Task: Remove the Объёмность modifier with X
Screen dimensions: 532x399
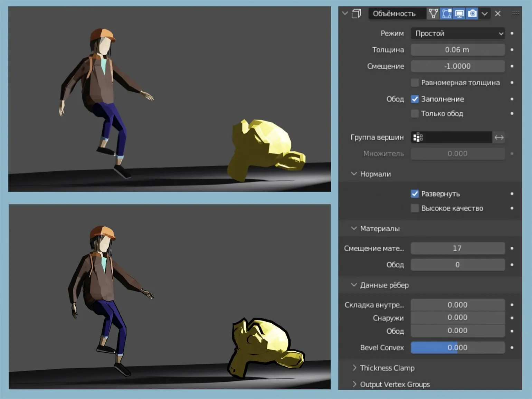Action: tap(498, 13)
